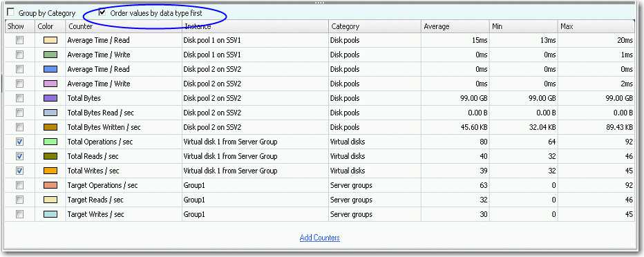Select the Target Operations / sec counter name
This screenshot has height=257, width=644.
click(x=102, y=186)
